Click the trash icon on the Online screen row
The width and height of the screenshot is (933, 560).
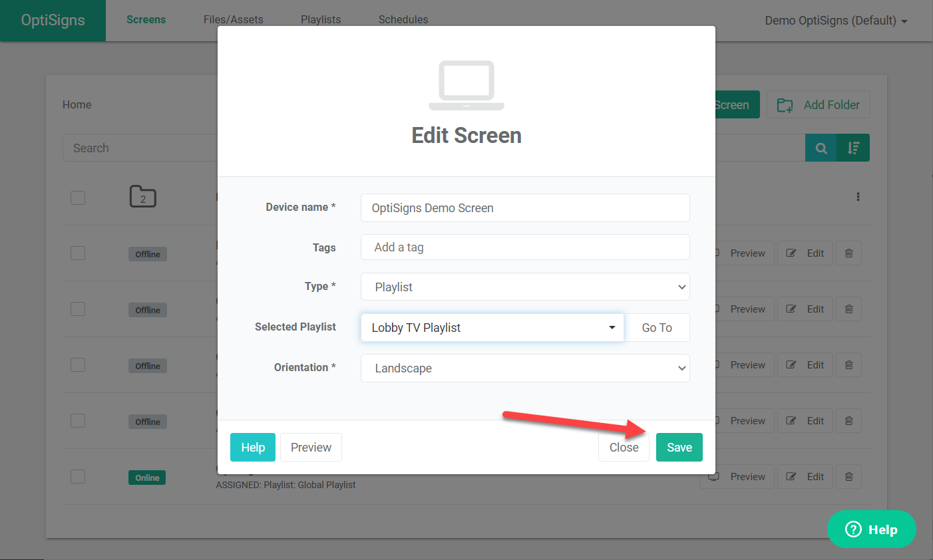click(848, 476)
